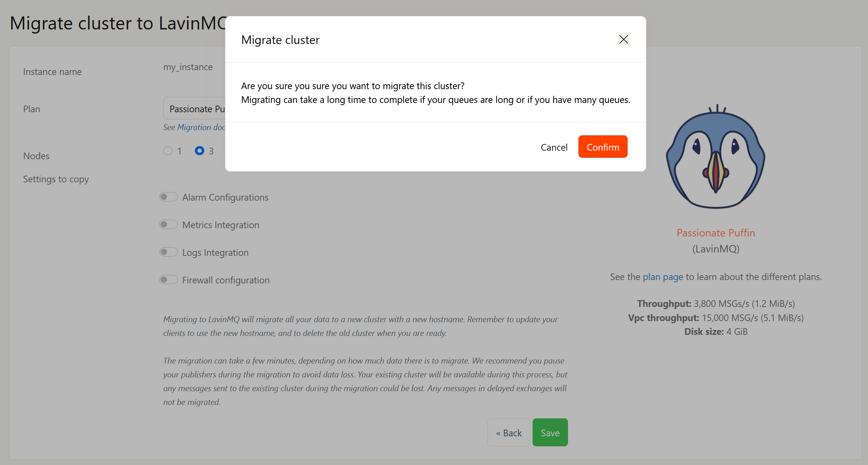This screenshot has height=465, width=868.
Task: Click Cancel to dismiss the dialog
Action: (x=553, y=147)
